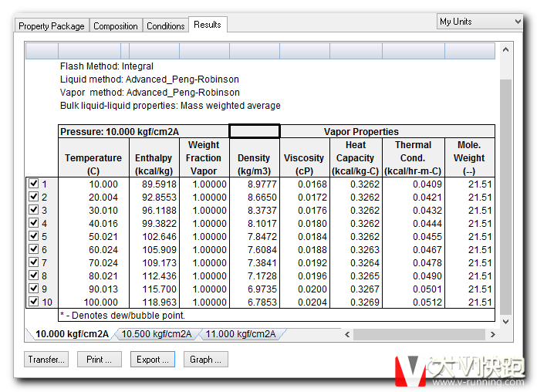The image size is (537, 392).
Task: Uncheck the checkbox for row 4
Action: pyautogui.click(x=34, y=222)
